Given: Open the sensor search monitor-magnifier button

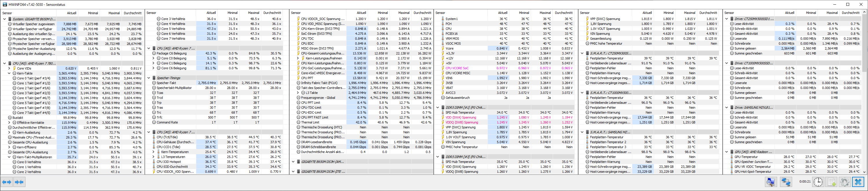Looking at the screenshot, I should [771, 182].
